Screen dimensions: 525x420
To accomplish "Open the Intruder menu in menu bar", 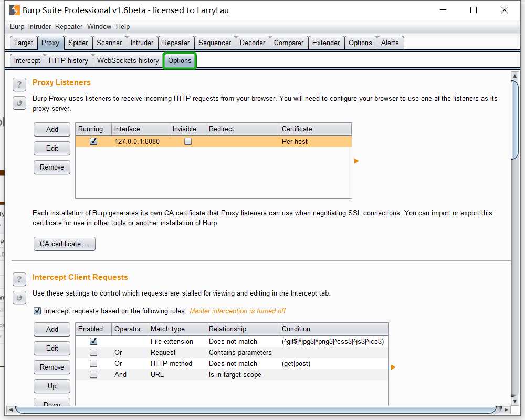I will click(39, 26).
